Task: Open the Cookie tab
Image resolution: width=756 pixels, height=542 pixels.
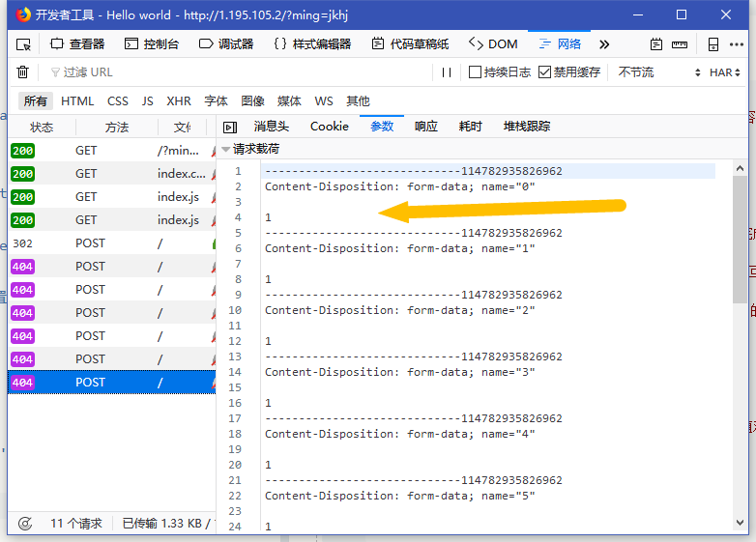Action: (330, 127)
